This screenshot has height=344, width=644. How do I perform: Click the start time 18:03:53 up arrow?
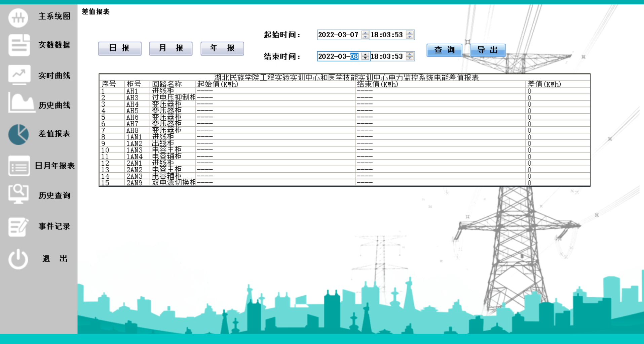pos(409,33)
